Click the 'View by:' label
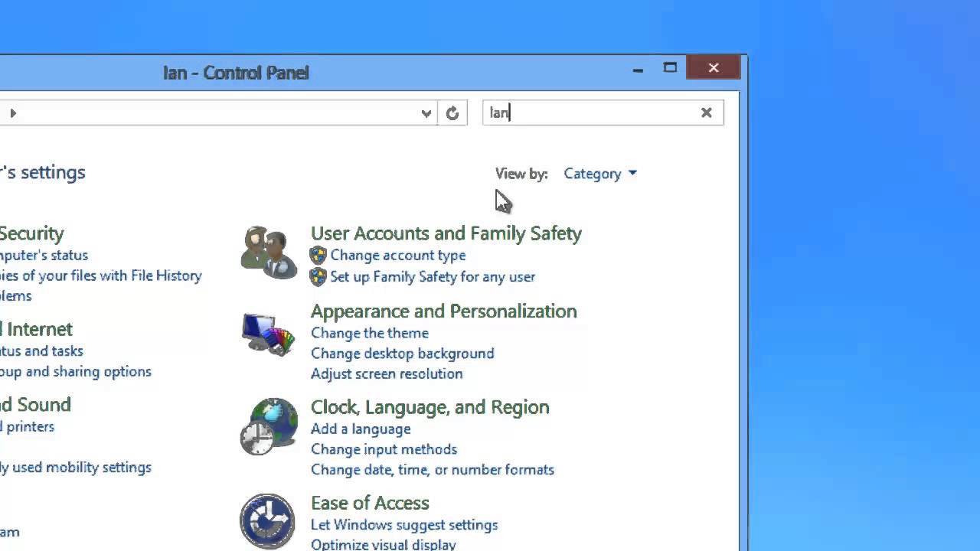Viewport: 980px width, 551px height. (521, 174)
